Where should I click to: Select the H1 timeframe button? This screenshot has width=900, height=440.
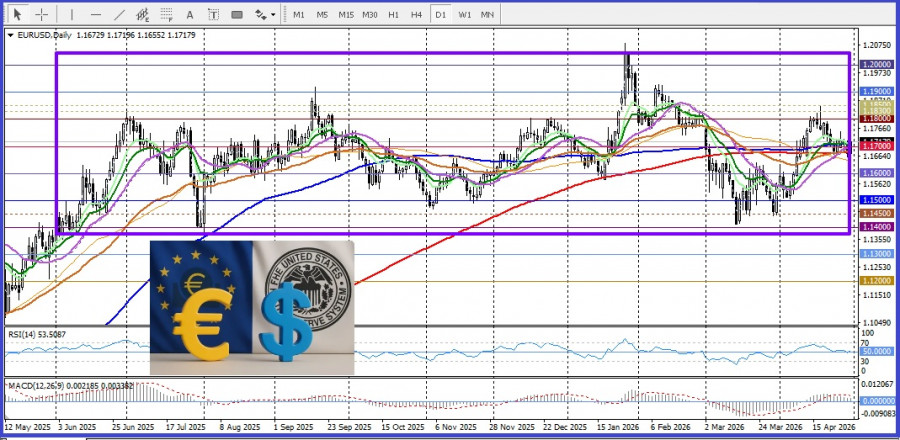pos(393,15)
